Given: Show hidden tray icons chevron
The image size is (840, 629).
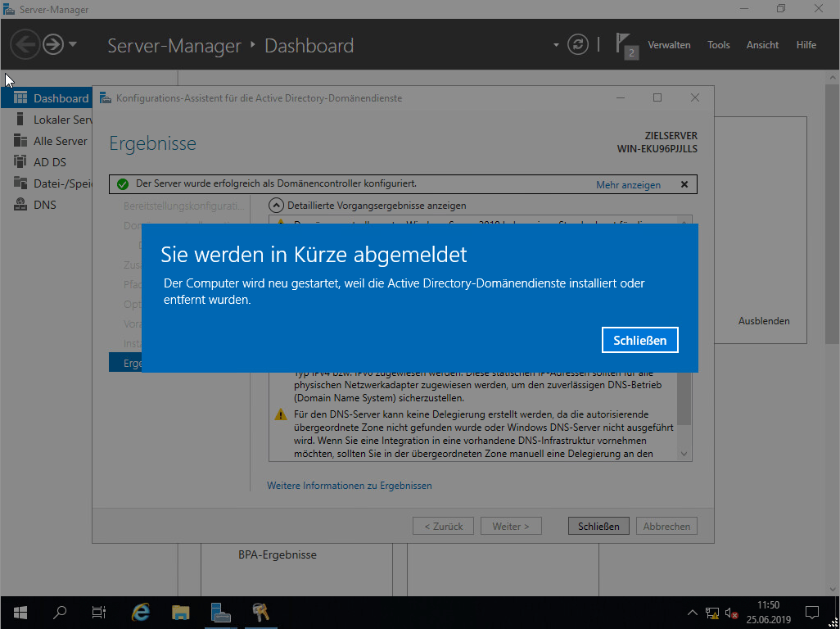Looking at the screenshot, I should (692, 613).
